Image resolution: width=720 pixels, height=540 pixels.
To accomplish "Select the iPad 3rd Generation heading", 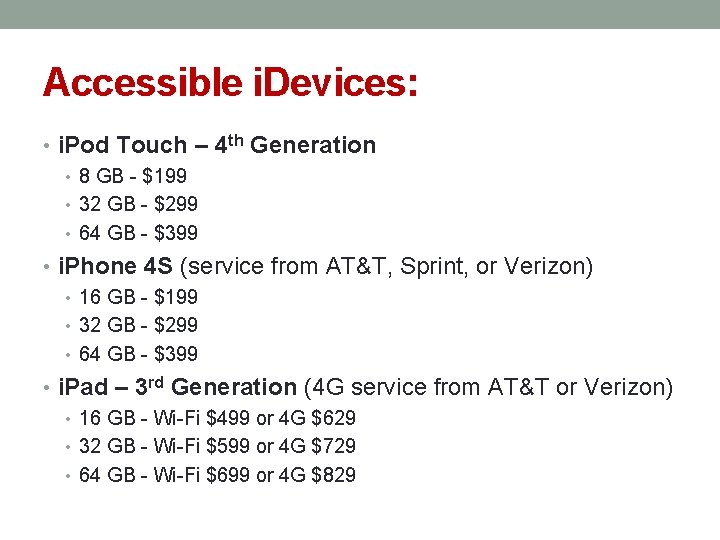I will coord(178,387).
